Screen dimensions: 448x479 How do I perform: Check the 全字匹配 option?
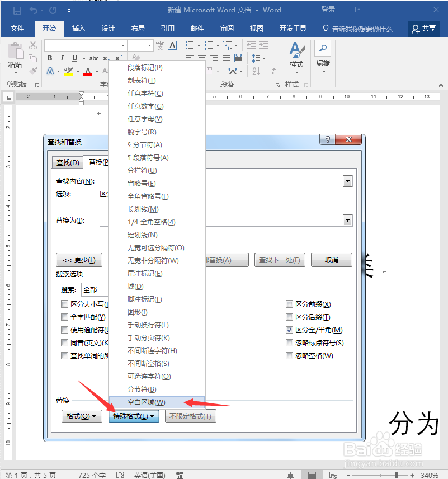[64, 317]
